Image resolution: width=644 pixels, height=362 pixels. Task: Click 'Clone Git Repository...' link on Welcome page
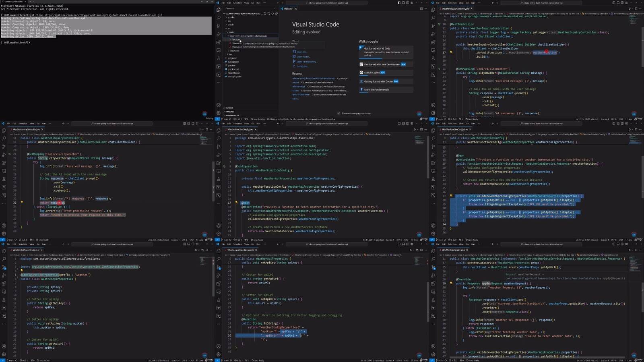(307, 62)
